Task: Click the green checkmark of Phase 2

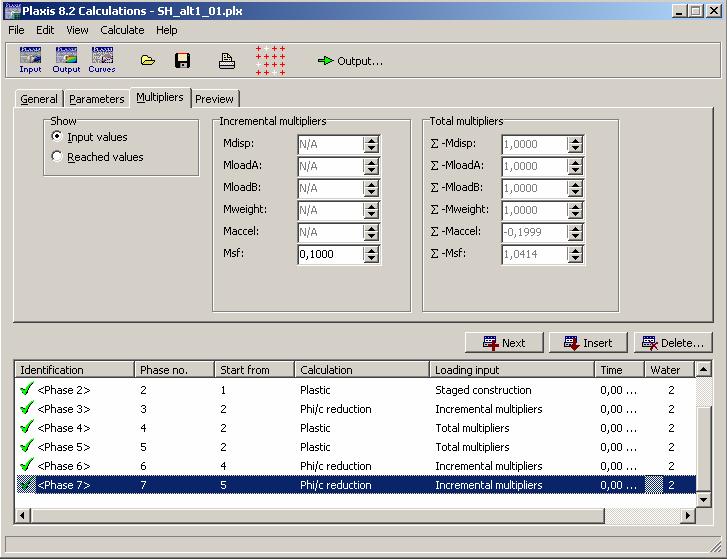Action: pyautogui.click(x=27, y=389)
